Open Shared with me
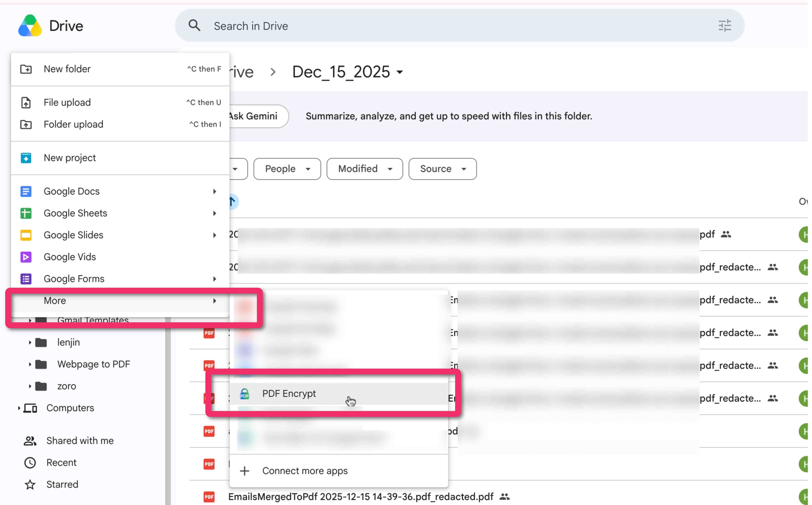 (x=80, y=441)
